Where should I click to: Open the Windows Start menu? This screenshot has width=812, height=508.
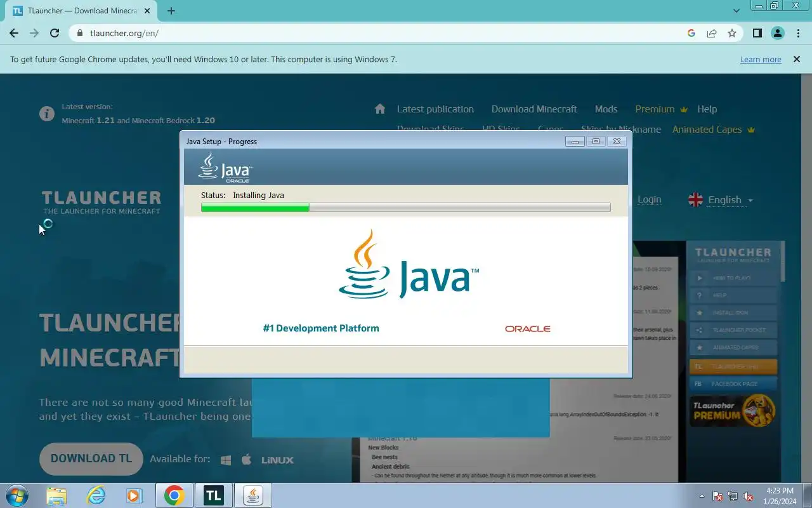[16, 496]
